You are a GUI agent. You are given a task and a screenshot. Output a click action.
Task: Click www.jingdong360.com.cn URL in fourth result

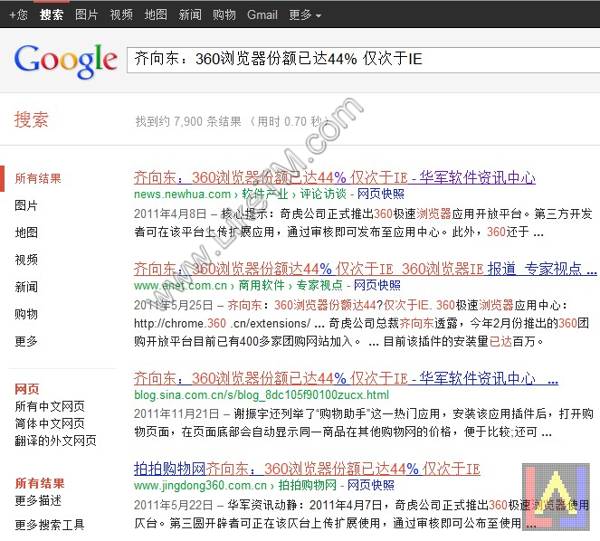[x=200, y=486]
